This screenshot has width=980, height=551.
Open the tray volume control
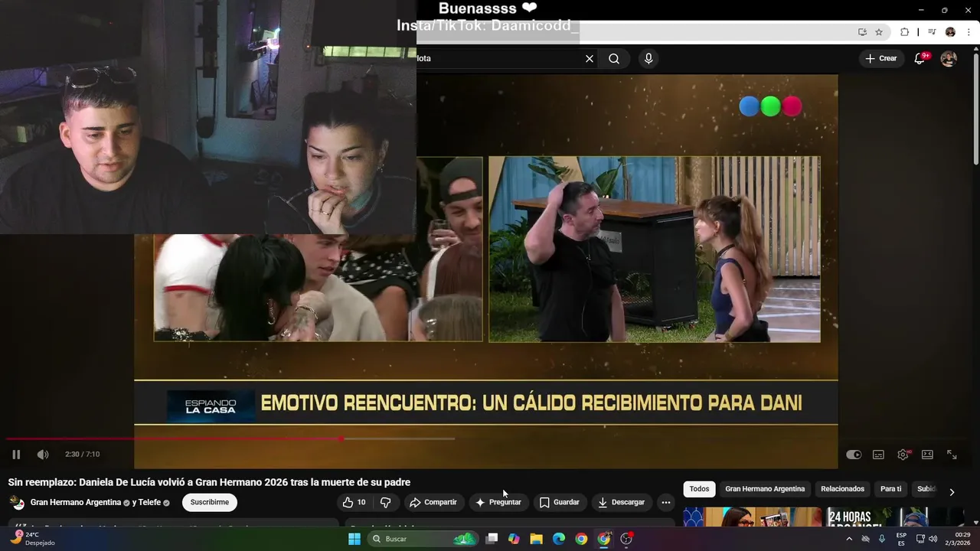coord(933,539)
